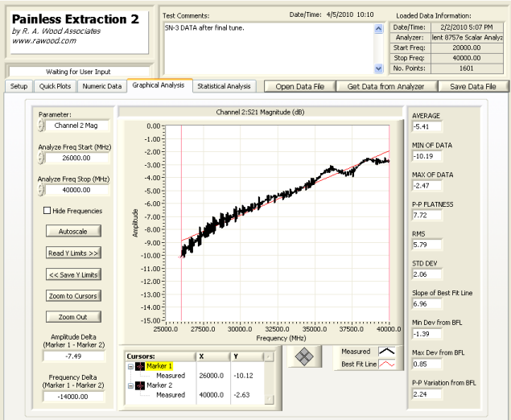The width and height of the screenshot is (511, 420).
Task: Click the Analyzer value field
Action: [467, 38]
